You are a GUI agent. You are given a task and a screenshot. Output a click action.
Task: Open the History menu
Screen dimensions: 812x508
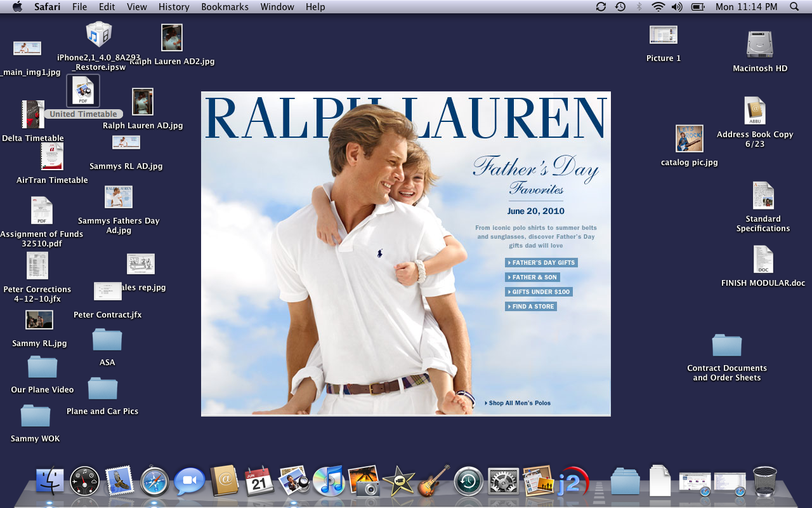pos(174,7)
